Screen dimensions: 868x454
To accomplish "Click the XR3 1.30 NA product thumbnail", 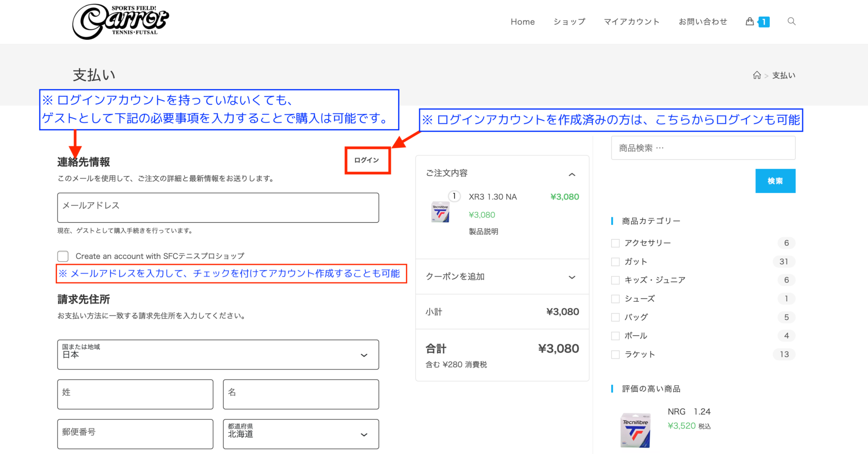I will (440, 212).
